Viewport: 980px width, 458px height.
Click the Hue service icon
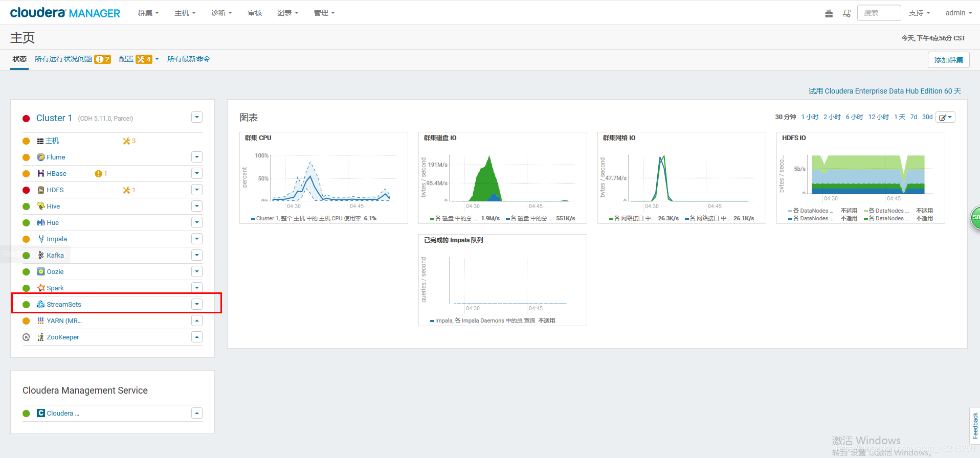(x=41, y=222)
